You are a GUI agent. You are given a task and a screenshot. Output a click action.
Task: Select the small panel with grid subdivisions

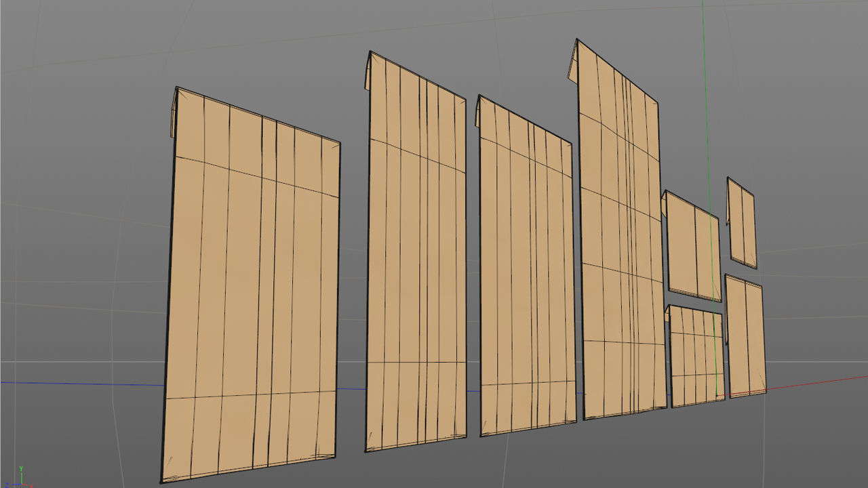coord(696,357)
